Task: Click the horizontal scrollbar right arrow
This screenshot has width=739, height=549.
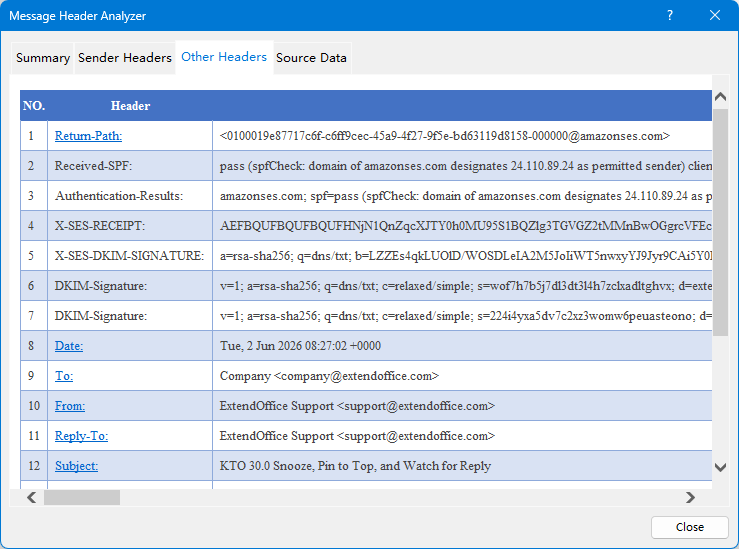Action: 690,498
